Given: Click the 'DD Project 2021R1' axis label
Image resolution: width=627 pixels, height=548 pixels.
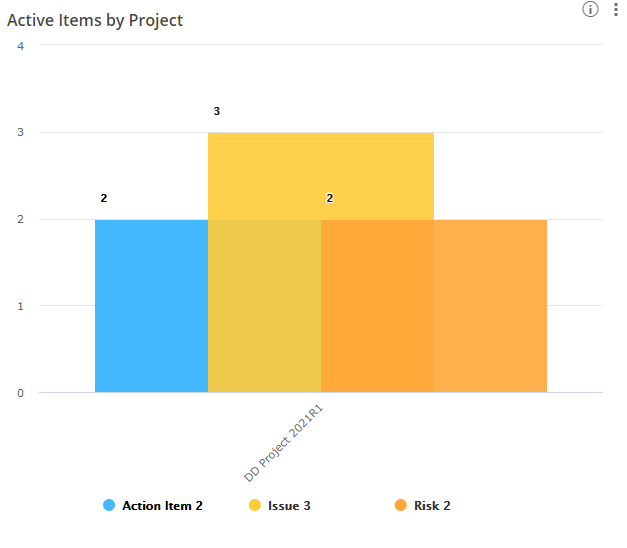Looking at the screenshot, I should tap(291, 444).
